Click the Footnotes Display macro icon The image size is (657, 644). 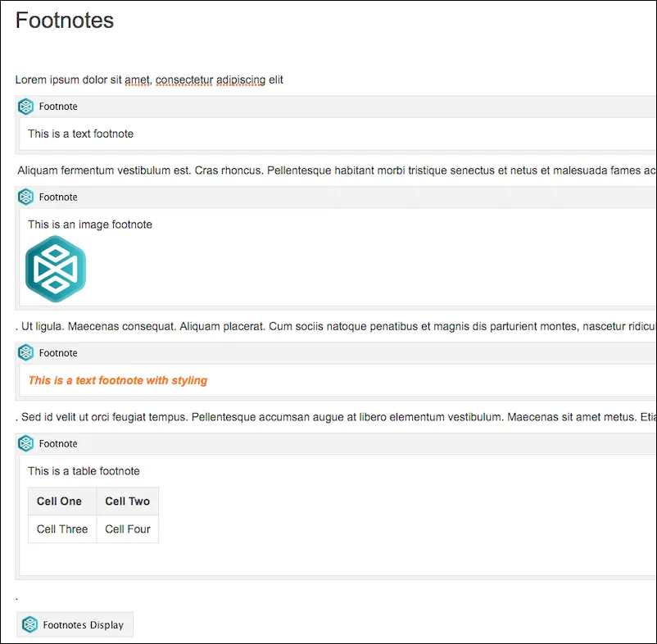(29, 624)
